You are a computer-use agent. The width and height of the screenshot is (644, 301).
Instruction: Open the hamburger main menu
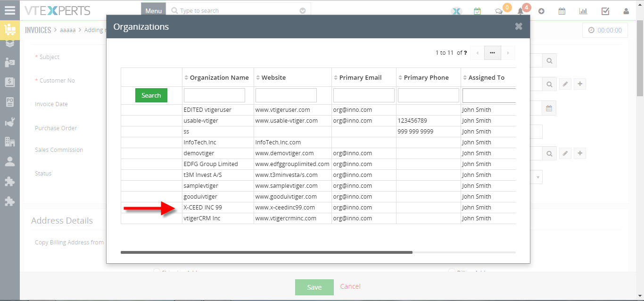tap(10, 10)
